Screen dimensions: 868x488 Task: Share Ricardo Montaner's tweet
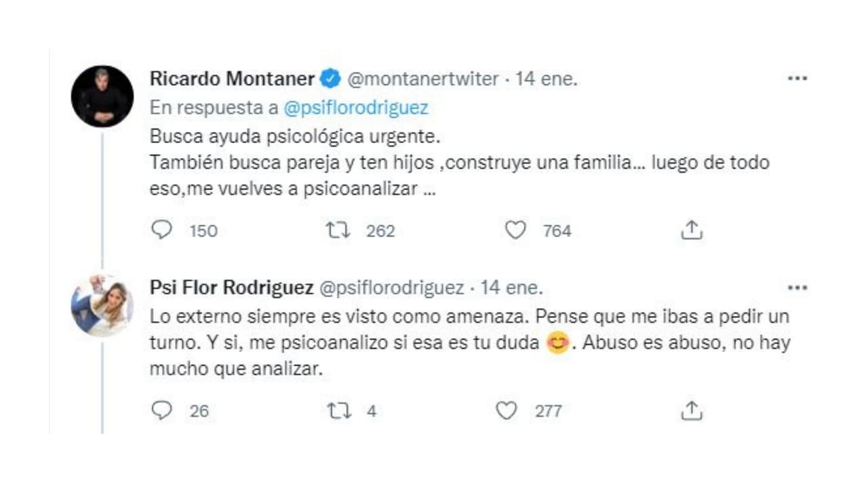(692, 230)
